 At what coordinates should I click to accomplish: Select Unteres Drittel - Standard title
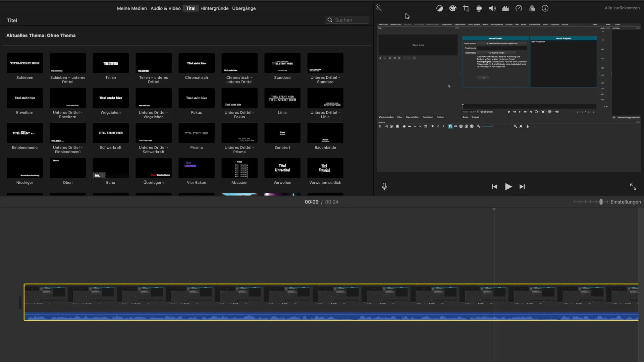(x=325, y=63)
